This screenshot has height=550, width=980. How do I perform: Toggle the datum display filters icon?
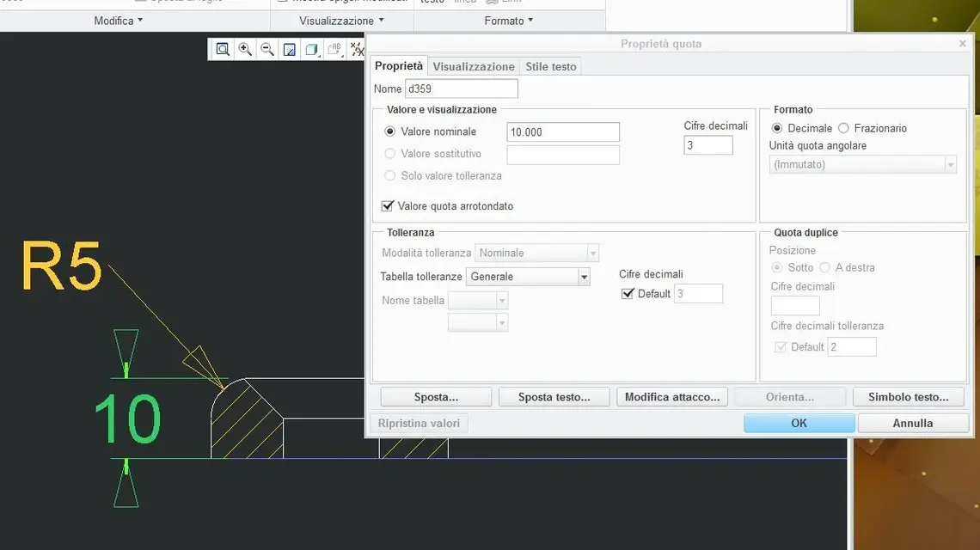tap(357, 50)
